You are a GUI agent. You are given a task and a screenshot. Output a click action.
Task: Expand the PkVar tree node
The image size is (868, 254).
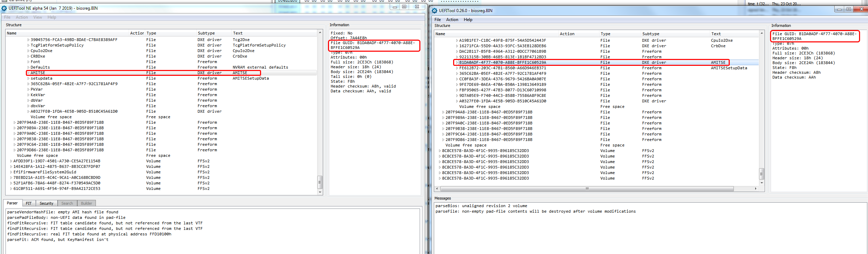click(x=28, y=89)
